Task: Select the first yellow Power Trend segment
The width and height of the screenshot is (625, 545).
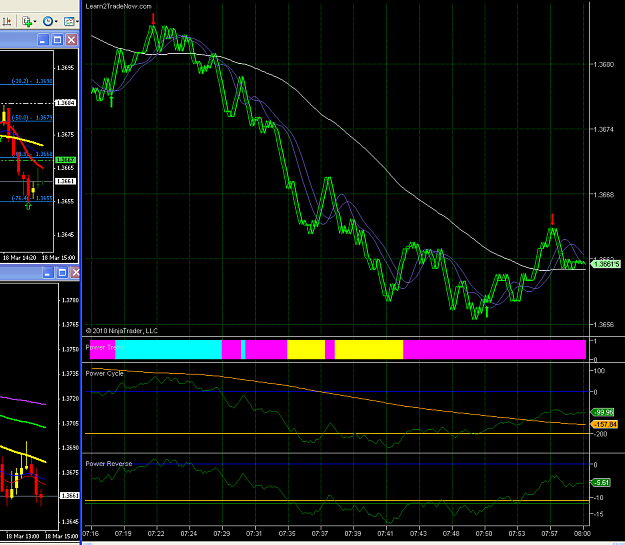Action: [x=306, y=349]
